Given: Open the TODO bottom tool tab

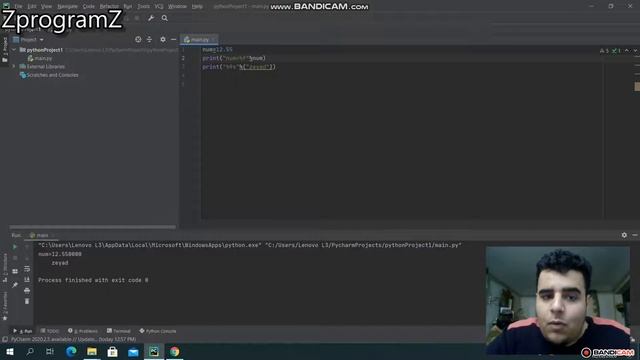Looking at the screenshot, I should (x=50, y=331).
